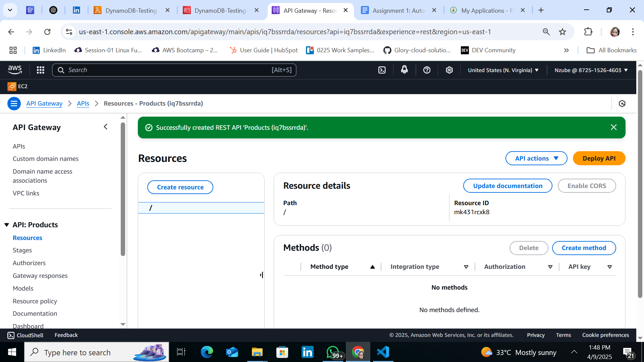Click the browser reload button
Viewport: 644px width, 362px height.
point(47,32)
